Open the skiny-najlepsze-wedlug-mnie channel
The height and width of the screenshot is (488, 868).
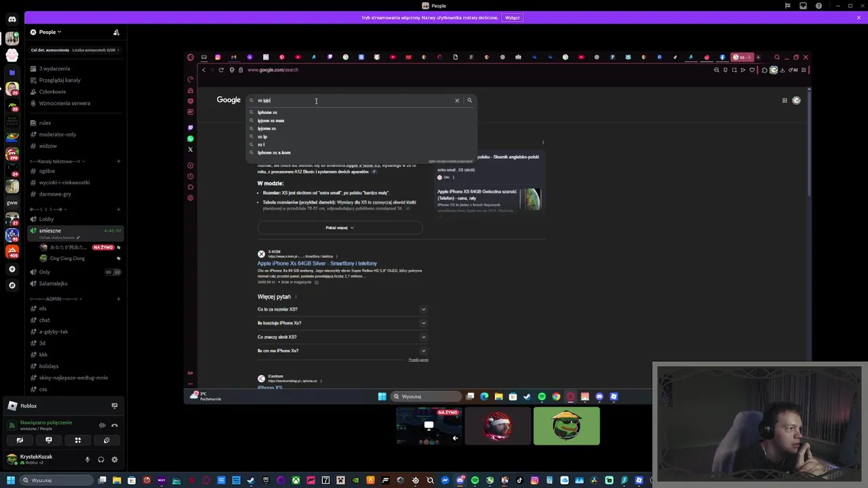(73, 378)
